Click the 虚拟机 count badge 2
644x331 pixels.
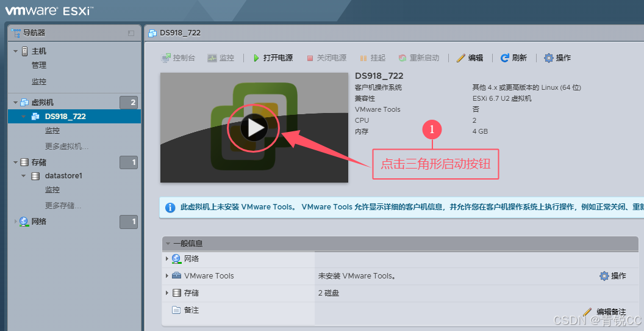[129, 103]
